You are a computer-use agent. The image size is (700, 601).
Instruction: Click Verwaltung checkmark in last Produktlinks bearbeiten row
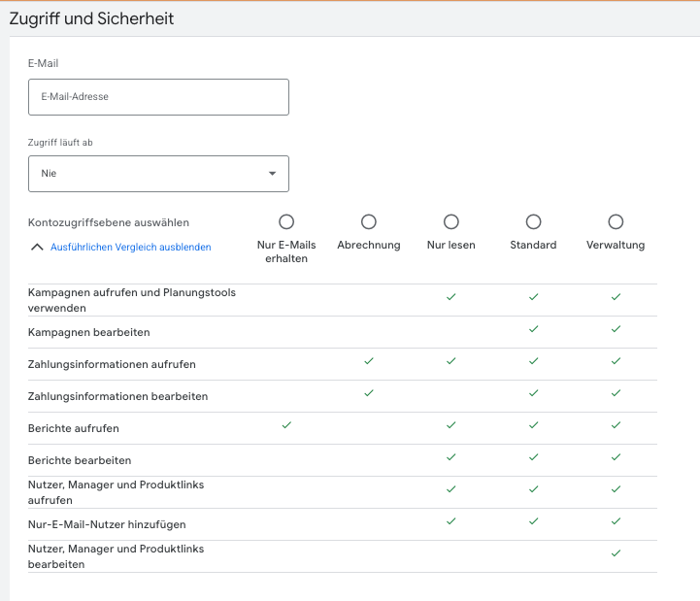616,553
